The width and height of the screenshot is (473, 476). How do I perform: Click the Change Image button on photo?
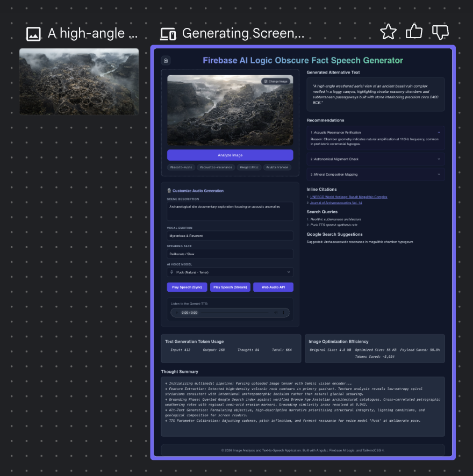click(x=276, y=81)
